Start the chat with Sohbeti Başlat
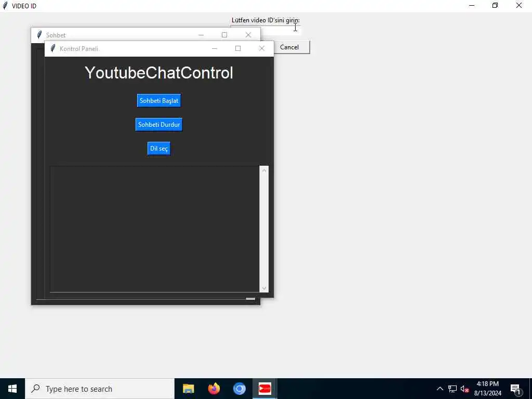The height and width of the screenshot is (399, 532). click(159, 100)
